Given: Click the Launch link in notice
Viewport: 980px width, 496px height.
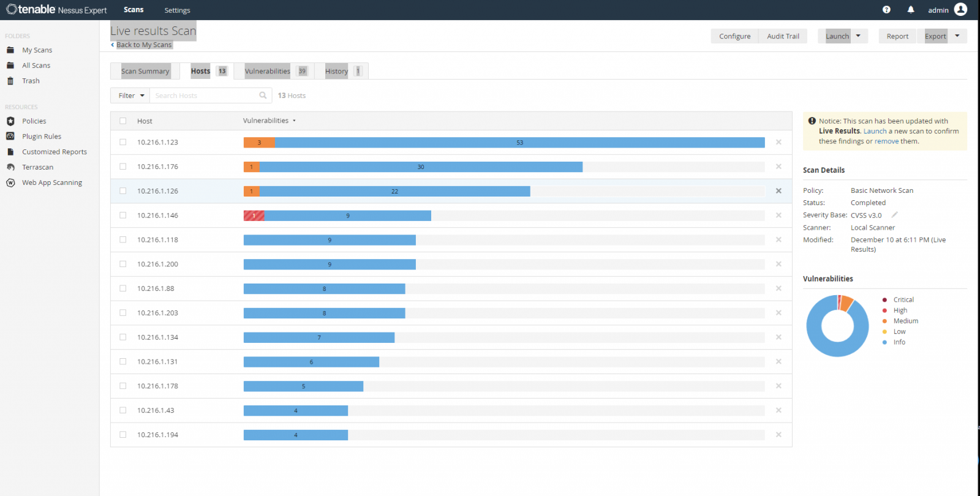Looking at the screenshot, I should tap(875, 131).
